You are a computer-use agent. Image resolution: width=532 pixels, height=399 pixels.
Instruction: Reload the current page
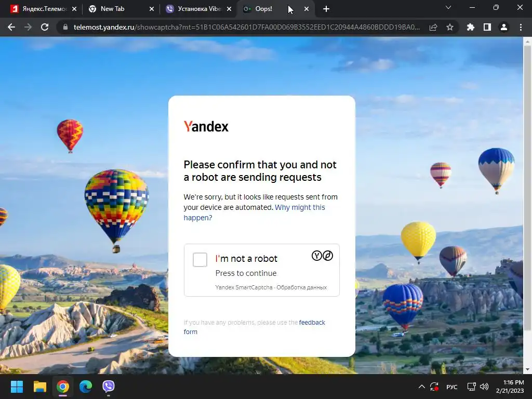click(45, 27)
